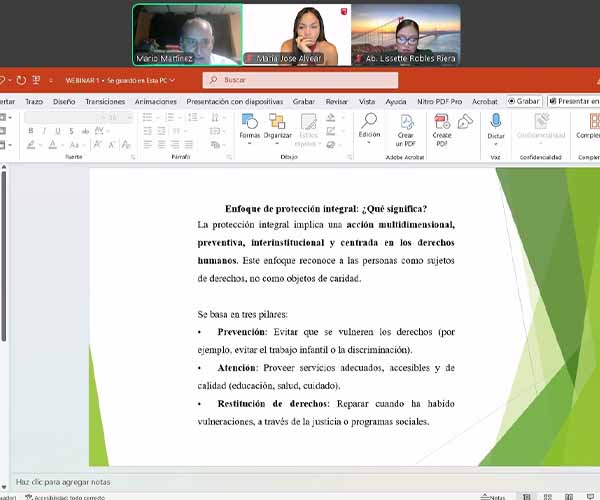This screenshot has height=500, width=600.
Task: Switch to Slide Sorter view in status bar
Action: 548,497
